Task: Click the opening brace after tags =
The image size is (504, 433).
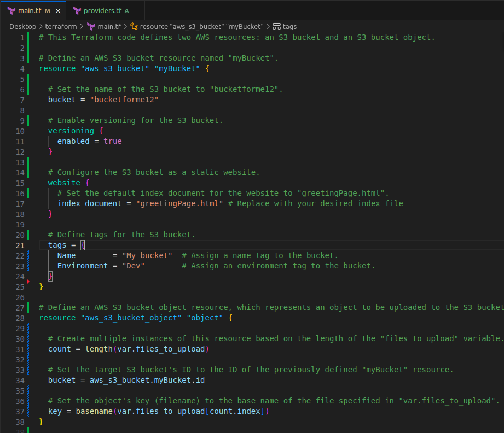Action: pos(83,245)
